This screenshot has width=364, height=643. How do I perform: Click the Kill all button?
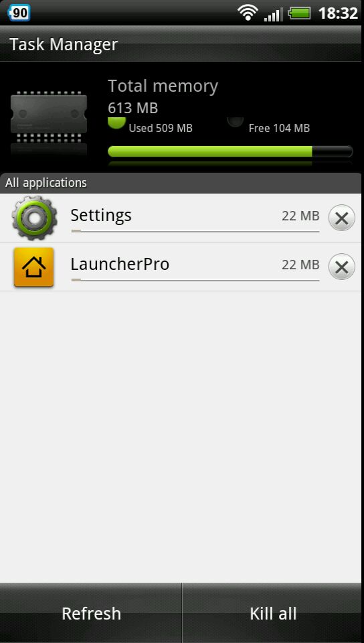pos(273,613)
